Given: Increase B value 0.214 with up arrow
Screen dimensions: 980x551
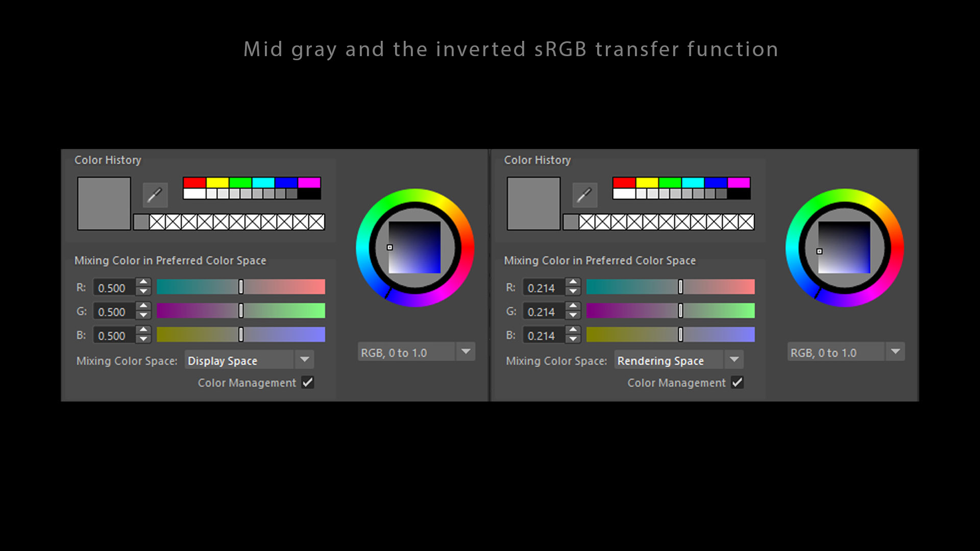Looking at the screenshot, I should click(574, 330).
